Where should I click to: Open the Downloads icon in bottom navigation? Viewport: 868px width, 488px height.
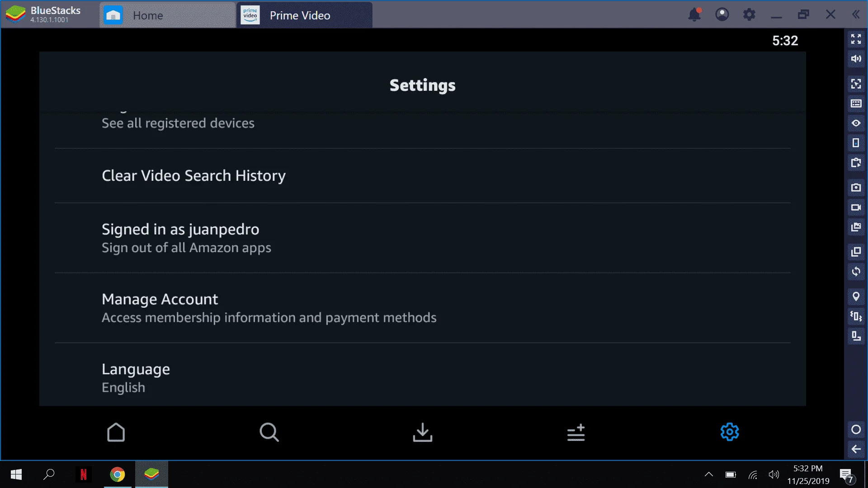tap(422, 432)
